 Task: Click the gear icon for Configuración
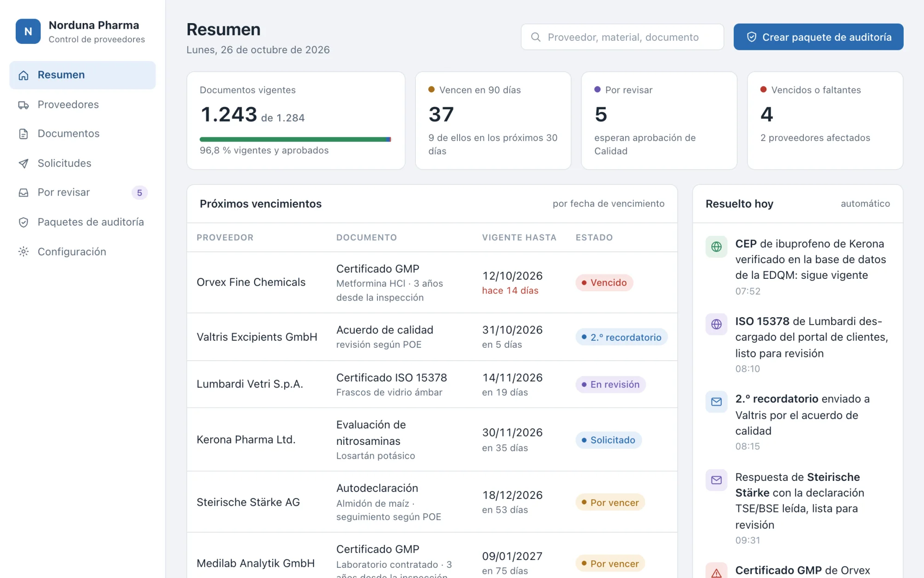coord(24,252)
